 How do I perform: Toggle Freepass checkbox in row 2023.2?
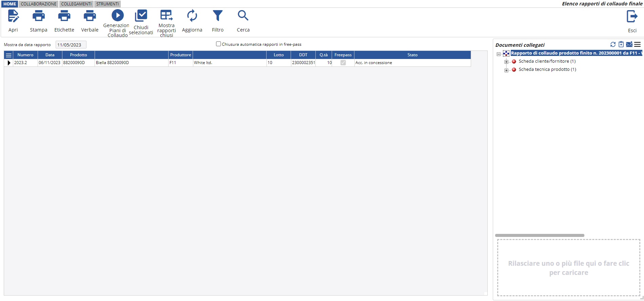pos(343,63)
